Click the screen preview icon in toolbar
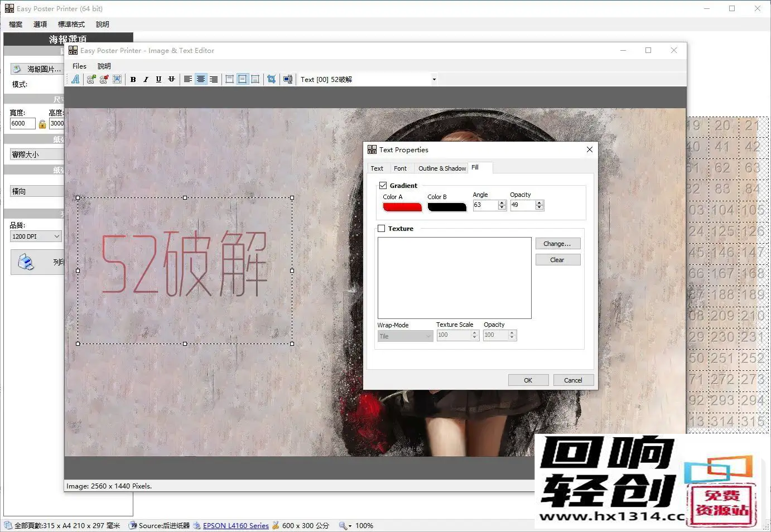The width and height of the screenshot is (771, 532). click(x=287, y=79)
